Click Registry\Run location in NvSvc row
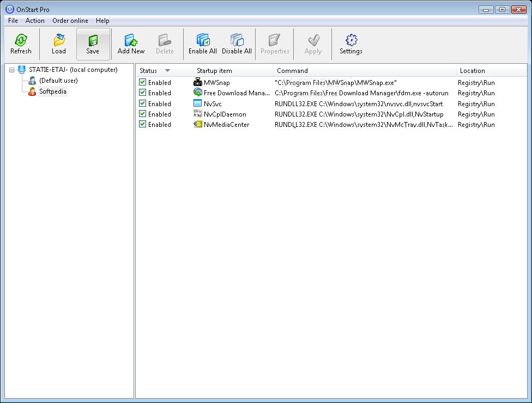Viewport: 532px width, 403px height. coord(476,103)
